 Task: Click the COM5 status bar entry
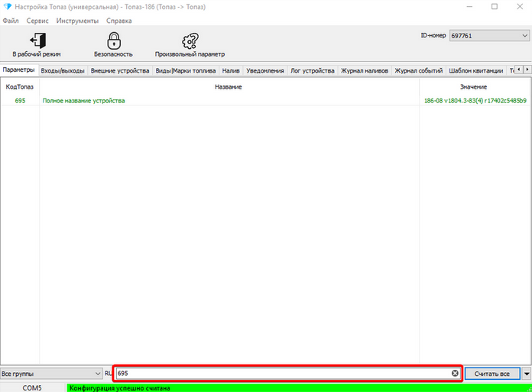32,387
